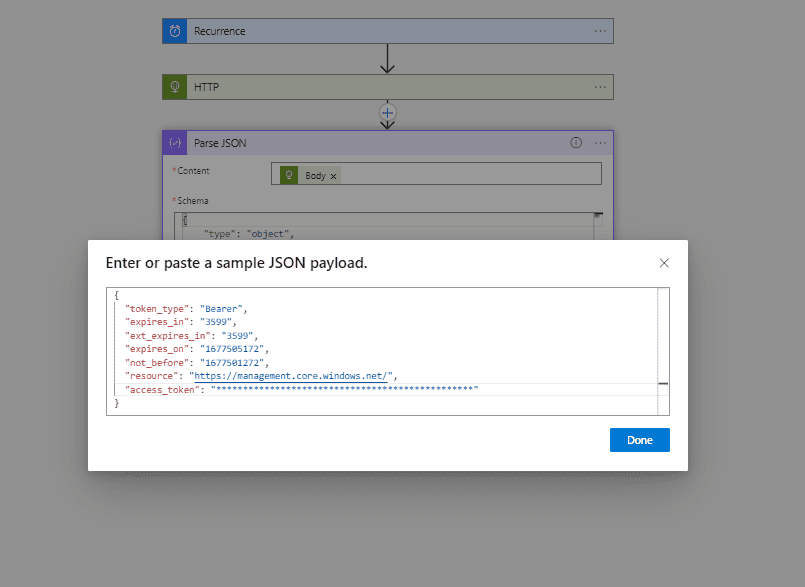Click the "resource" key
The height and width of the screenshot is (587, 805).
pos(151,376)
